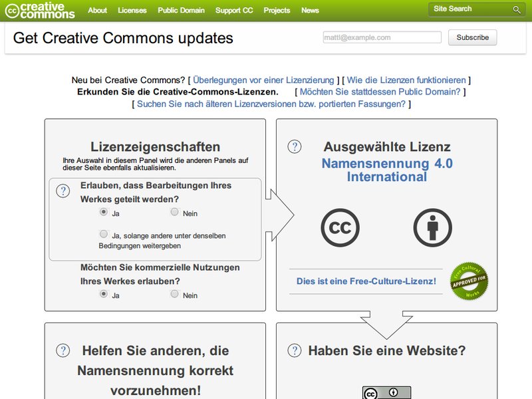Open help icon beside Haben Sie eine Website

(294, 350)
